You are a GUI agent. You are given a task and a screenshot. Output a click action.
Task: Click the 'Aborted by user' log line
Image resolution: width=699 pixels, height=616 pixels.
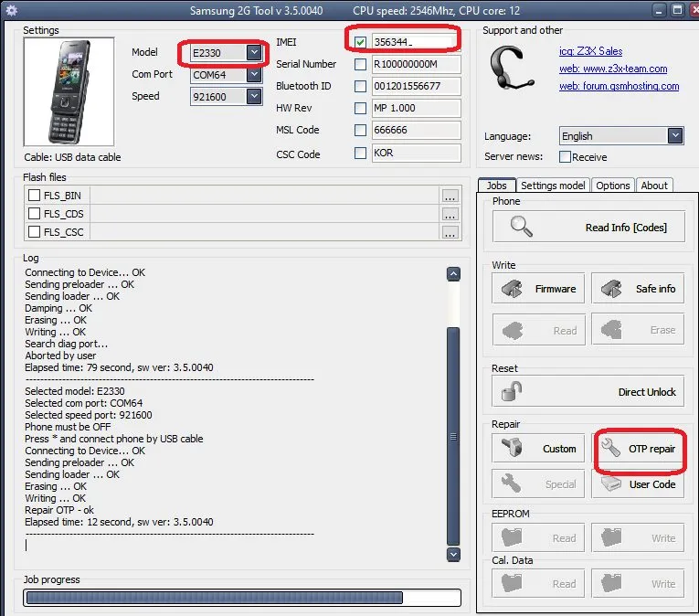point(60,356)
